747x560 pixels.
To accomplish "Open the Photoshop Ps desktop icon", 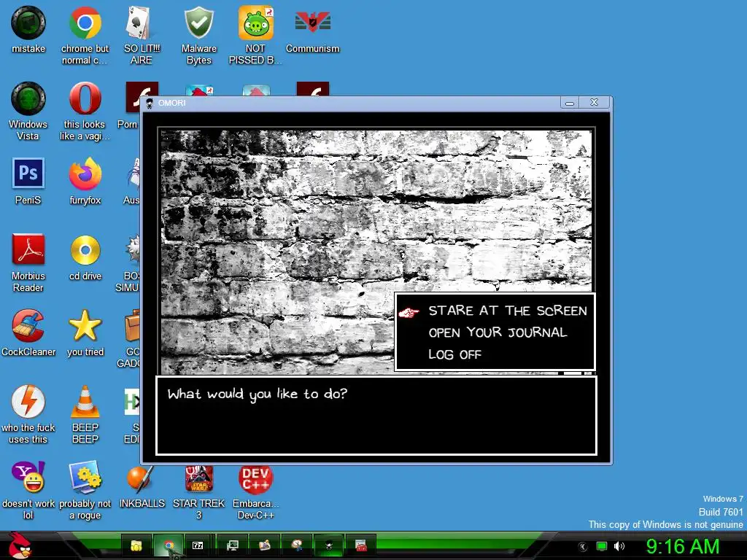I will coord(28,174).
